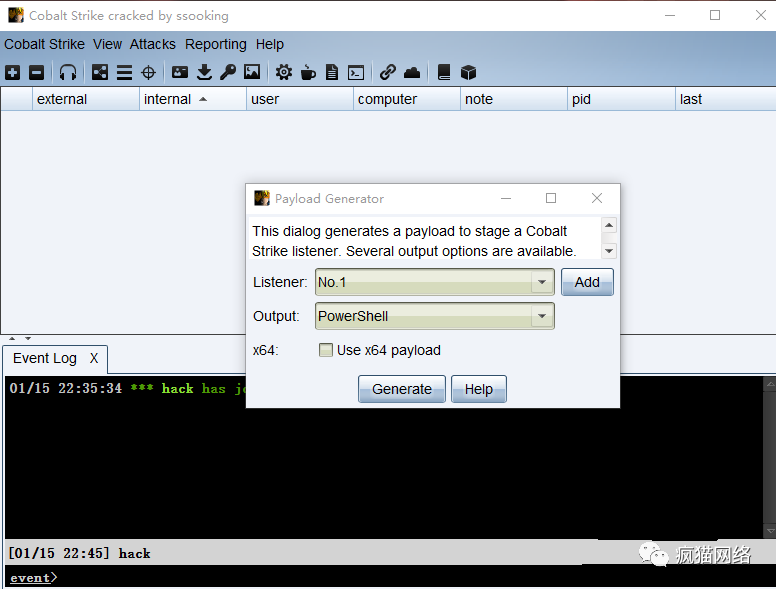Image resolution: width=776 pixels, height=589 pixels.
Task: Click the New Connection plus icon
Action: pyautogui.click(x=13, y=73)
